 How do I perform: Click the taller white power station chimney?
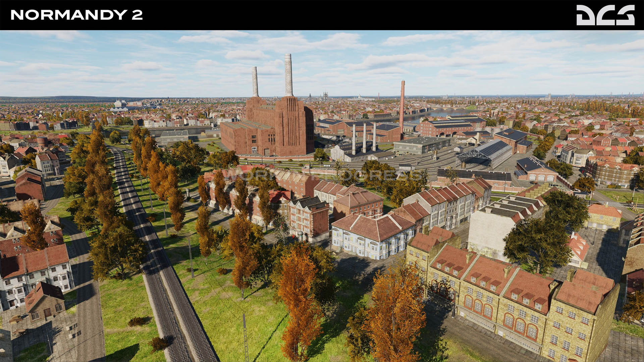288,75
